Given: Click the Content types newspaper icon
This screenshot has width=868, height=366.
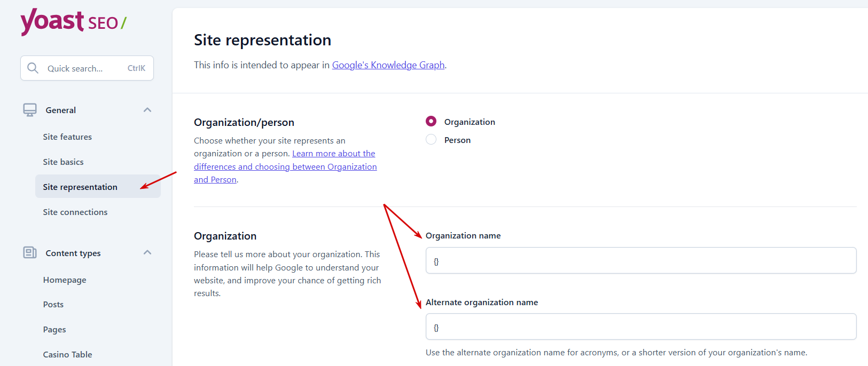Looking at the screenshot, I should pyautogui.click(x=30, y=252).
